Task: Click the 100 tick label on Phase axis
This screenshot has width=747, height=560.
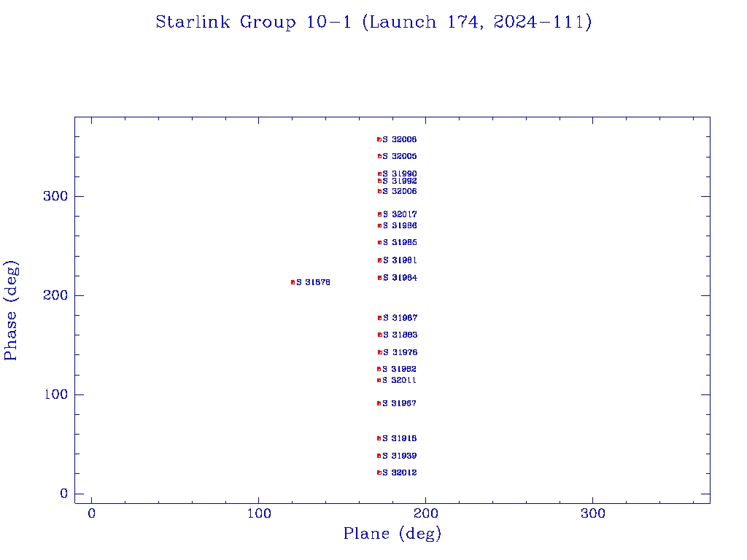Action: pyautogui.click(x=55, y=394)
